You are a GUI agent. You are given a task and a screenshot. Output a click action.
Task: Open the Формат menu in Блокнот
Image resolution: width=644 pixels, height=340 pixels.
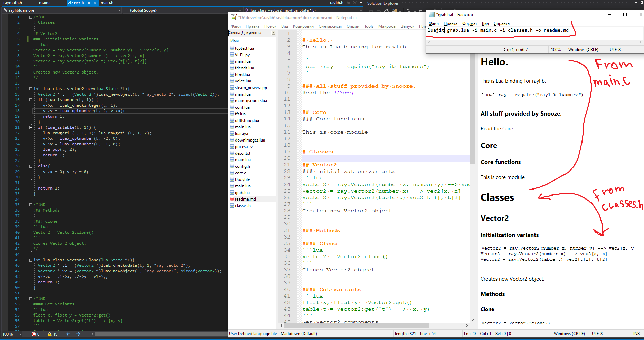click(x=470, y=23)
